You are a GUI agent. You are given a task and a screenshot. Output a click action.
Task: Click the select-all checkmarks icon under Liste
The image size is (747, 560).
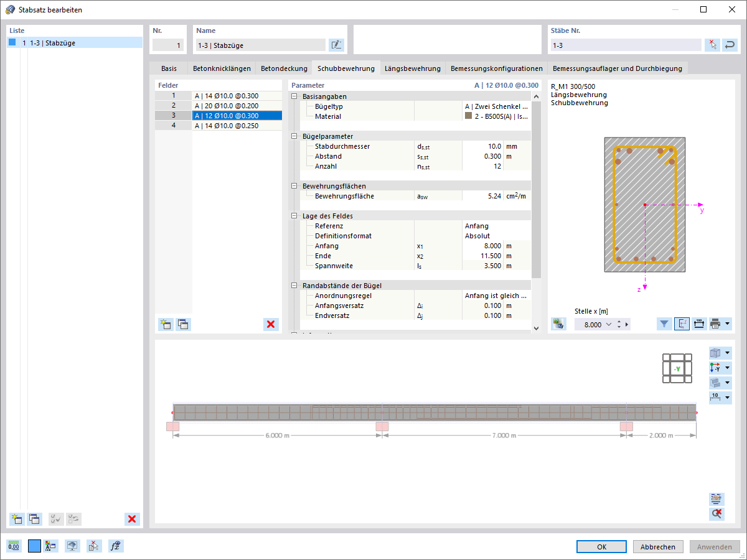pos(56,519)
